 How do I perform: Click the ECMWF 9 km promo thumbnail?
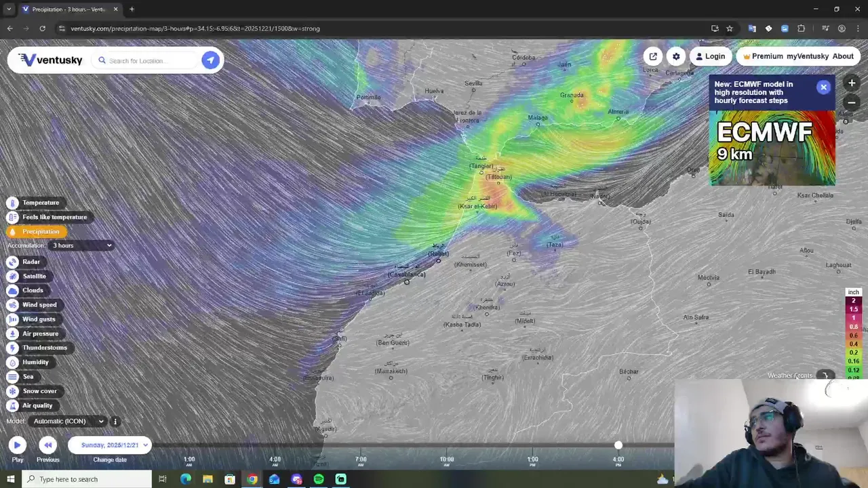click(772, 148)
